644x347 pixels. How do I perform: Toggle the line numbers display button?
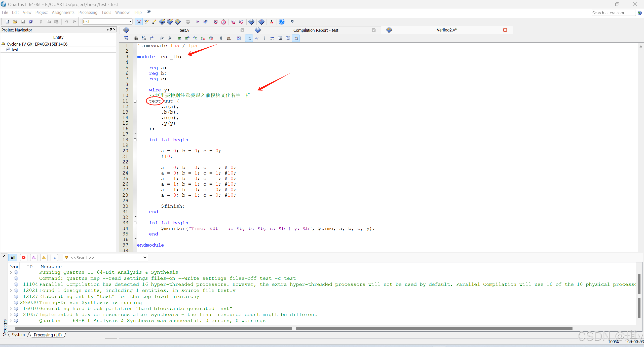249,38
